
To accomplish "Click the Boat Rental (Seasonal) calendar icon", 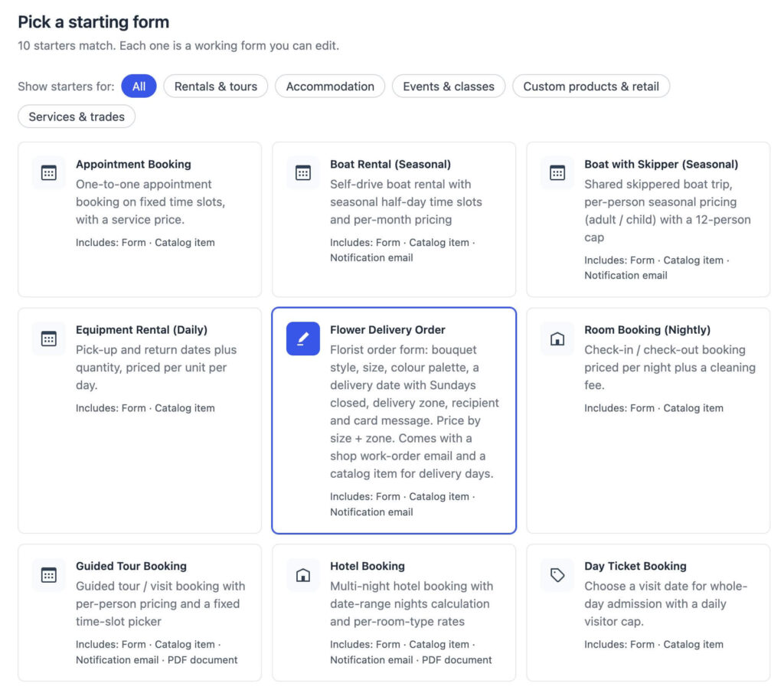I will coord(303,173).
